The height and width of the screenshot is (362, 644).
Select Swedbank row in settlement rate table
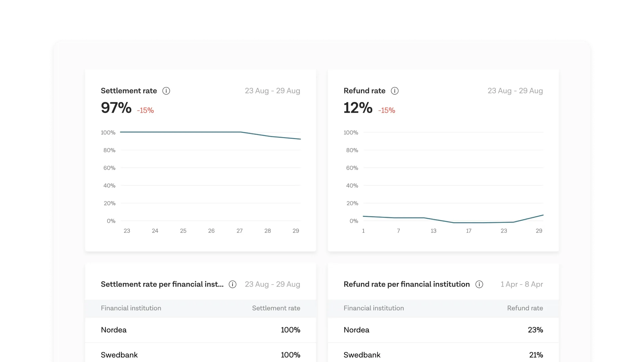200,355
